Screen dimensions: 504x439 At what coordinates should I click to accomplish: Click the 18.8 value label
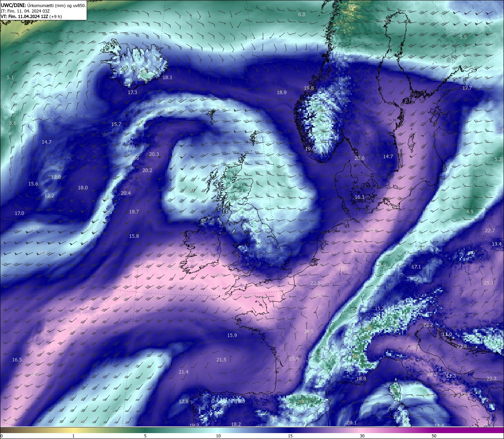[x=361, y=379]
